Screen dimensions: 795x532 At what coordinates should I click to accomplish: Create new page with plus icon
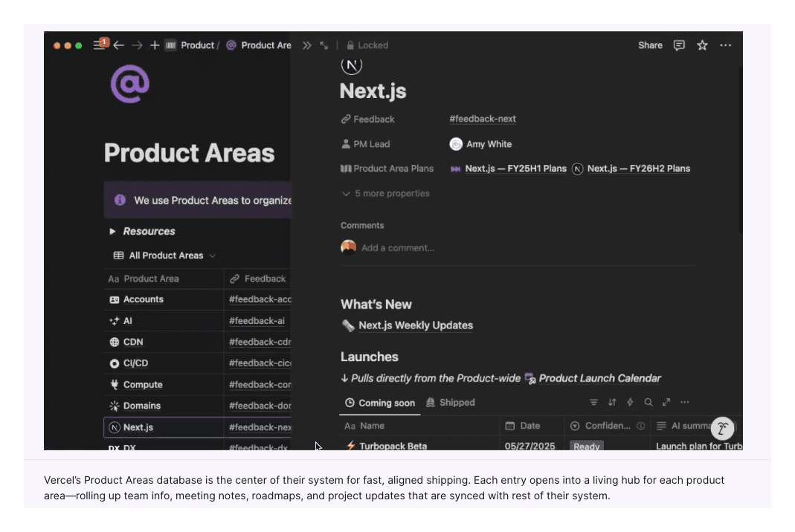[155, 45]
